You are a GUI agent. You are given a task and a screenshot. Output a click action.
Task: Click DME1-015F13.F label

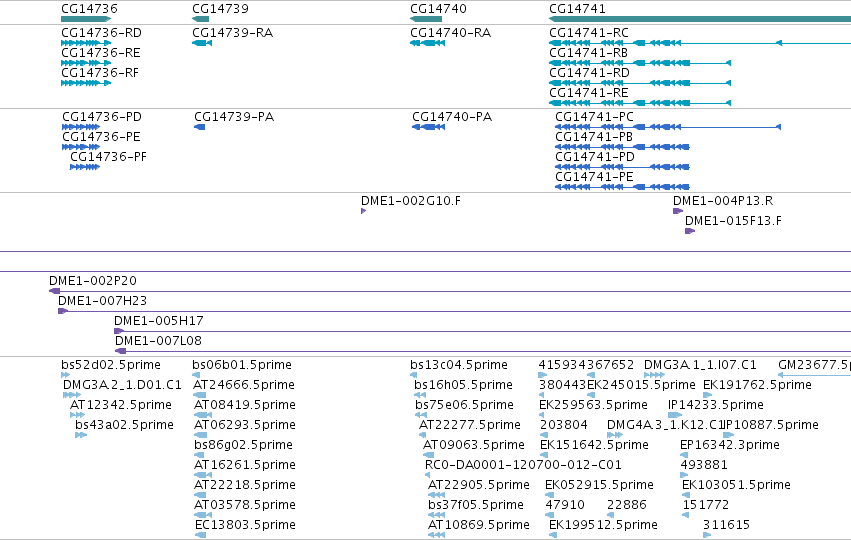733,221
